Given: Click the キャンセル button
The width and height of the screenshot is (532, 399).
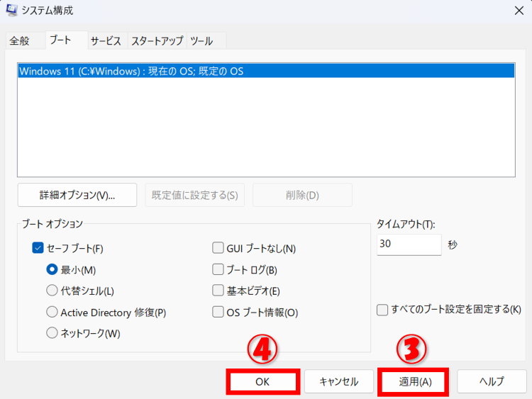Looking at the screenshot, I should pyautogui.click(x=338, y=381).
